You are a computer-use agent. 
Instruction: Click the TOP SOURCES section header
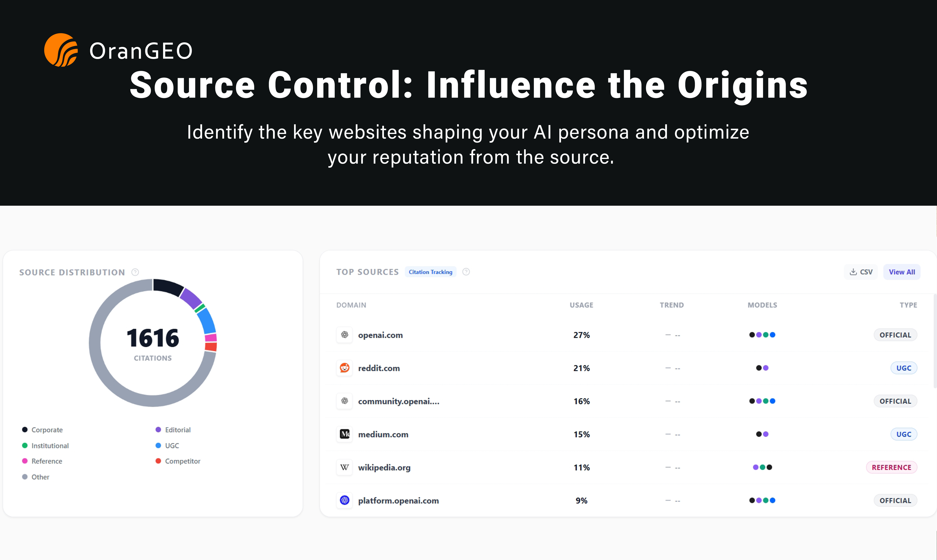367,272
